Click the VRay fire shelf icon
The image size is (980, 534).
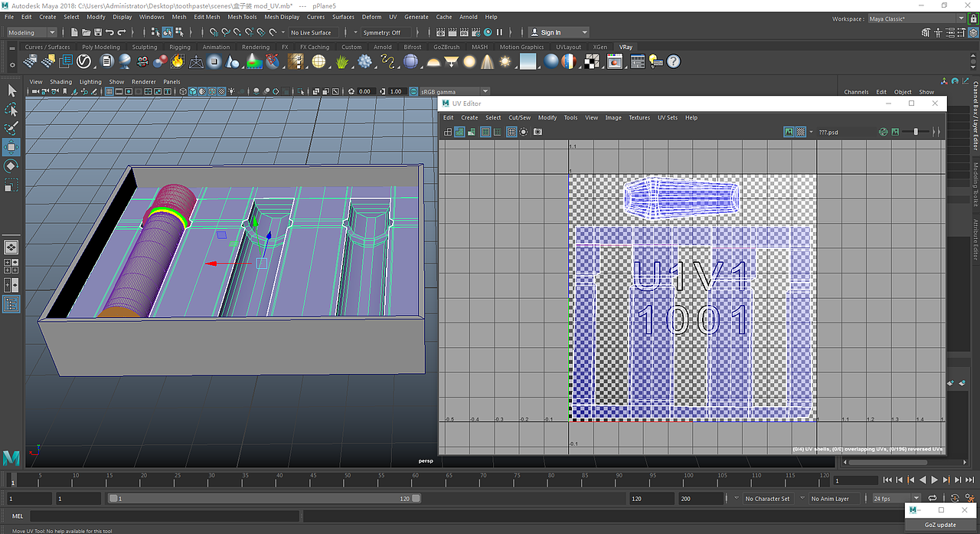pyautogui.click(x=177, y=61)
